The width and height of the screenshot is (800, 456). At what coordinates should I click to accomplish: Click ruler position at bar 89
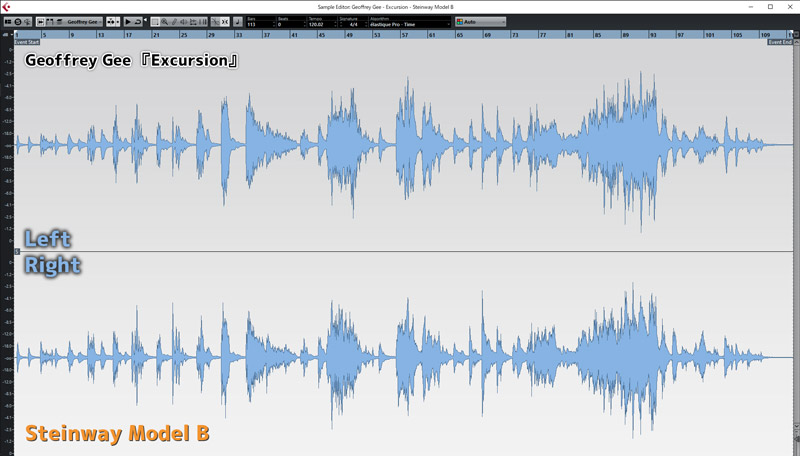tap(626, 35)
